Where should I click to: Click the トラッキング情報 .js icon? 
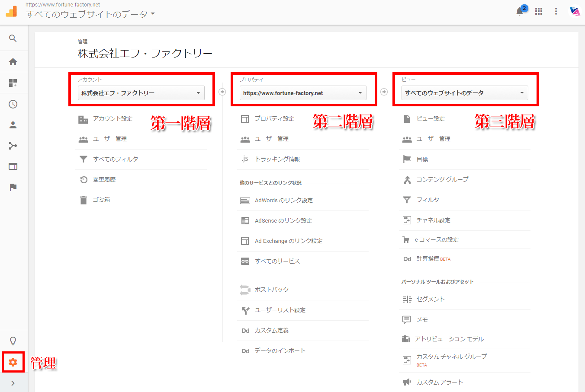pos(245,159)
